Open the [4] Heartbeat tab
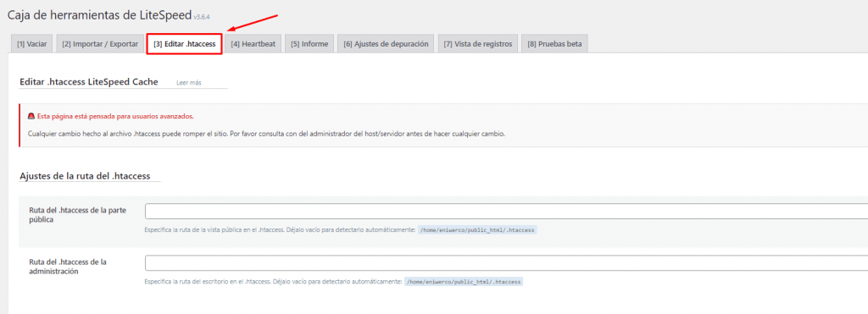The width and height of the screenshot is (868, 314). pos(253,44)
